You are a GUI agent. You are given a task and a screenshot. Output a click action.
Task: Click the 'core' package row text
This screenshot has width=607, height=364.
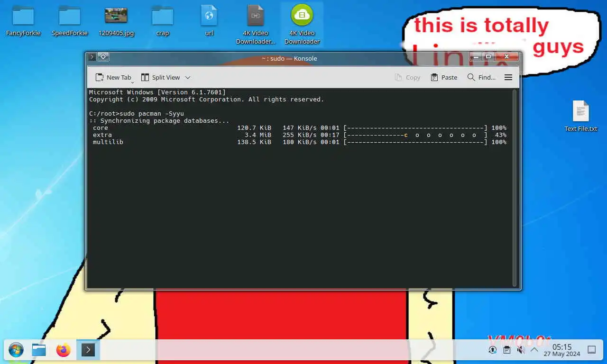[101, 128]
